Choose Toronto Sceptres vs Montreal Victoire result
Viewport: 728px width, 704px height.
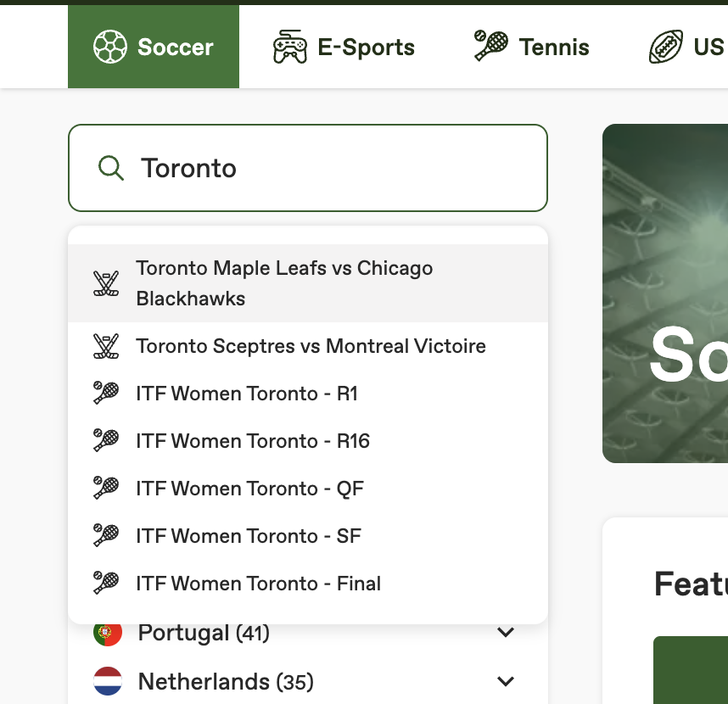pos(311,346)
